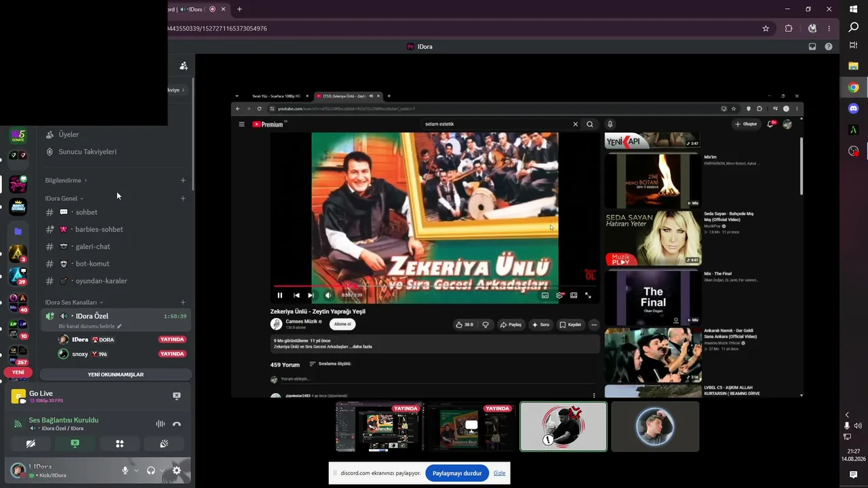Viewport: 868px width, 488px height.
Task: Open Discord help icon
Action: 829,47
